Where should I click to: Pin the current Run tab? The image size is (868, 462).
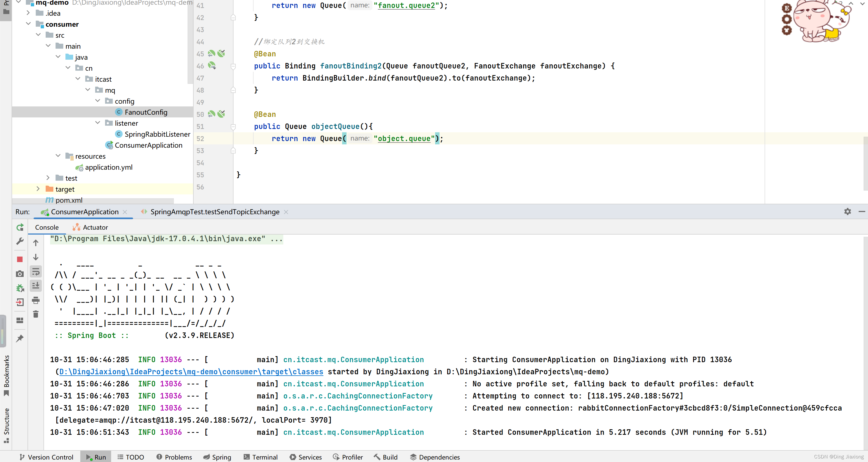tap(20, 338)
